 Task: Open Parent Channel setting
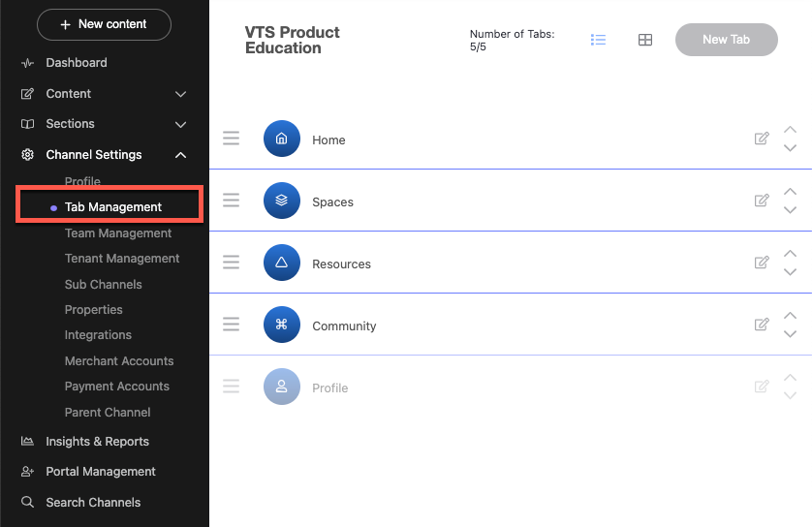[x=108, y=412]
